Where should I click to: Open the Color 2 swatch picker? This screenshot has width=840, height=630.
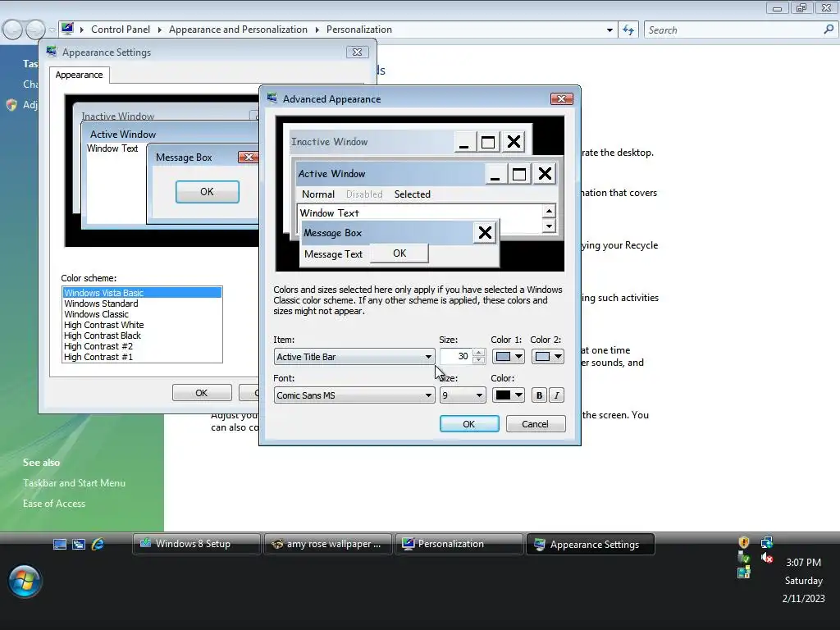coord(547,357)
